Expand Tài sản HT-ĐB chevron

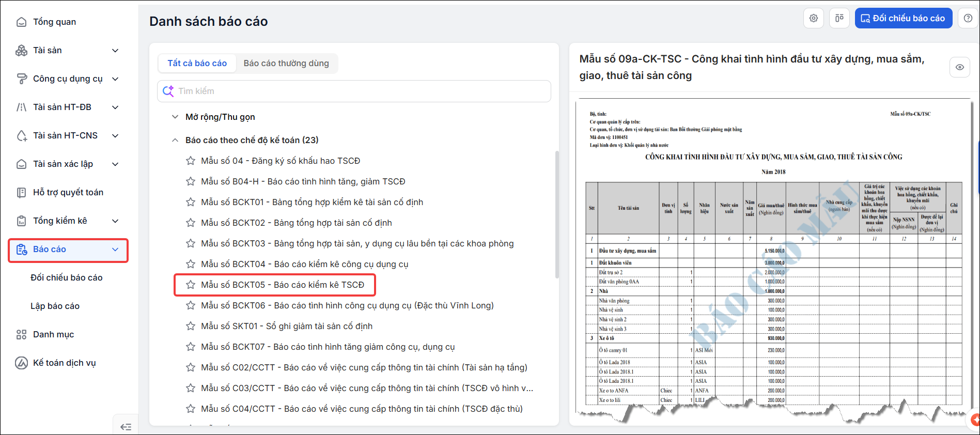(115, 107)
